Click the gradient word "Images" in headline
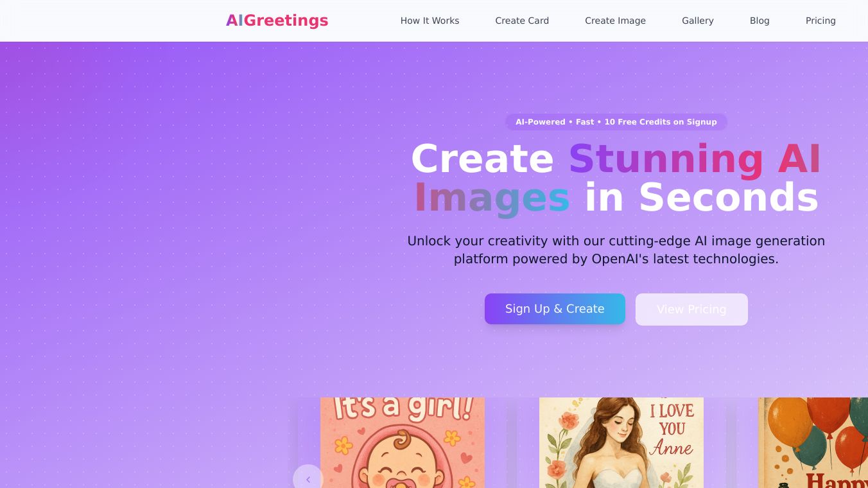The width and height of the screenshot is (868, 488). [x=492, y=197]
